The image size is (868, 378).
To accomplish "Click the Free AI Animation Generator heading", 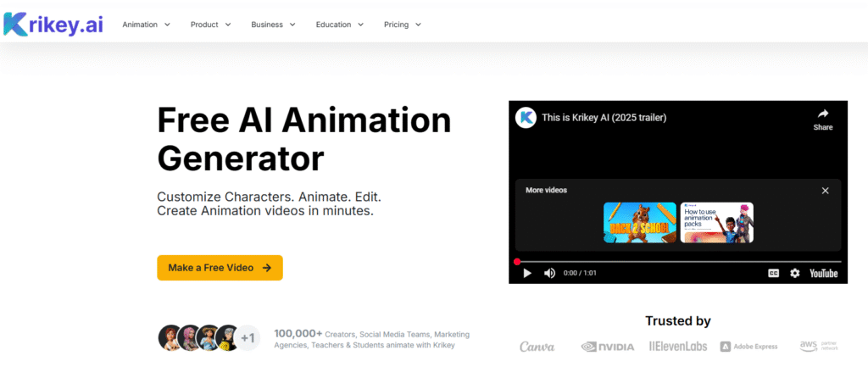I will [x=304, y=139].
